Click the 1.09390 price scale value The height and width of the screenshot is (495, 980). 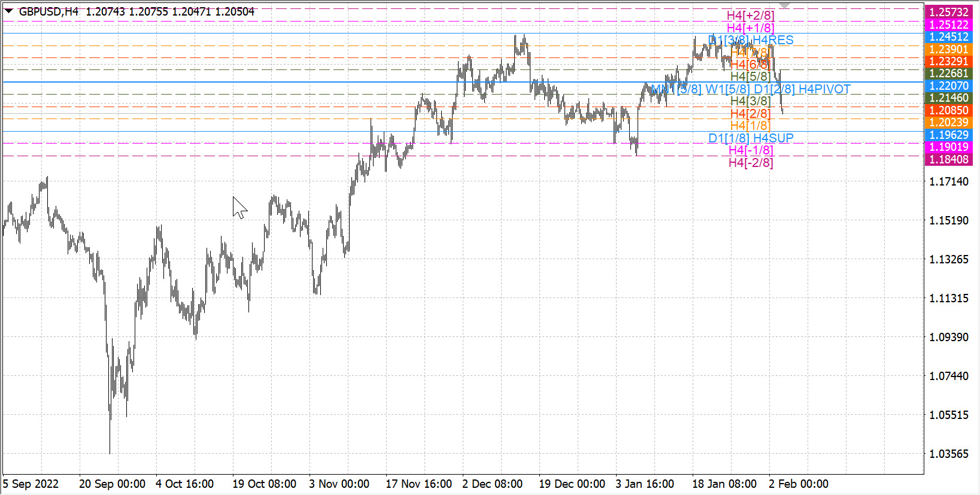[949, 337]
